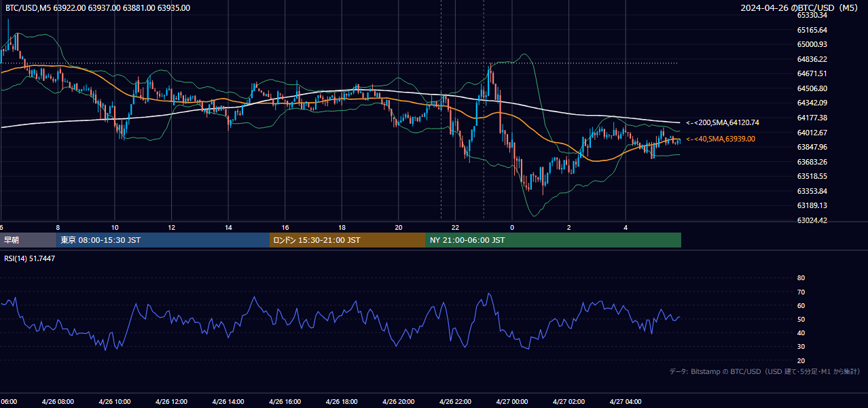This screenshot has height=408, width=868.
Task: Select the ロンドン 15:30-21:00 JST session bar
Action: point(348,240)
